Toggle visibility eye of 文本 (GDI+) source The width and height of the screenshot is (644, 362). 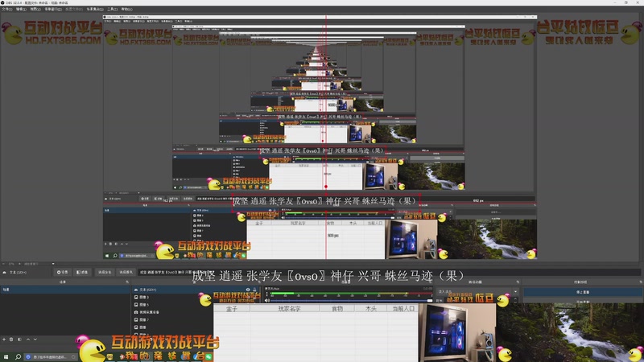coord(248,290)
